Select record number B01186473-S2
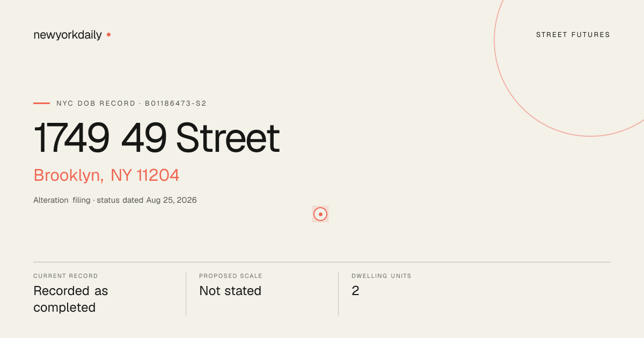The height and width of the screenshot is (338, 644). (175, 104)
